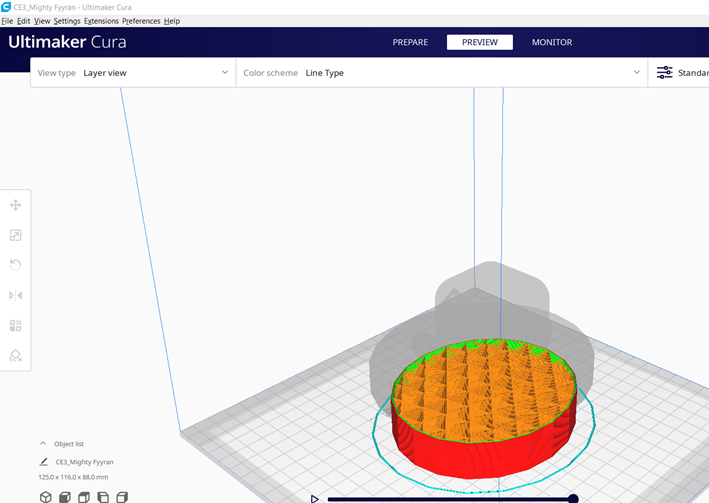Switch to 3D view camera icon
The width and height of the screenshot is (709, 503).
click(46, 497)
